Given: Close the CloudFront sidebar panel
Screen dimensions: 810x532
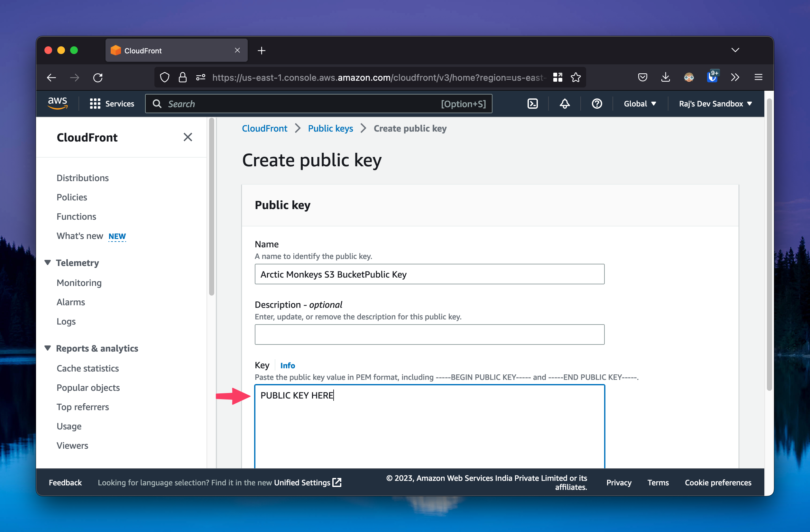Looking at the screenshot, I should tap(188, 137).
